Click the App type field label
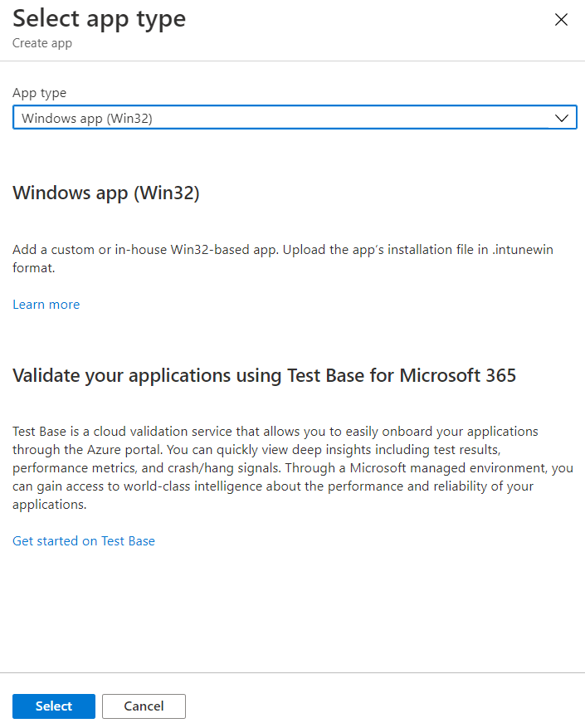The image size is (585, 728). [40, 93]
